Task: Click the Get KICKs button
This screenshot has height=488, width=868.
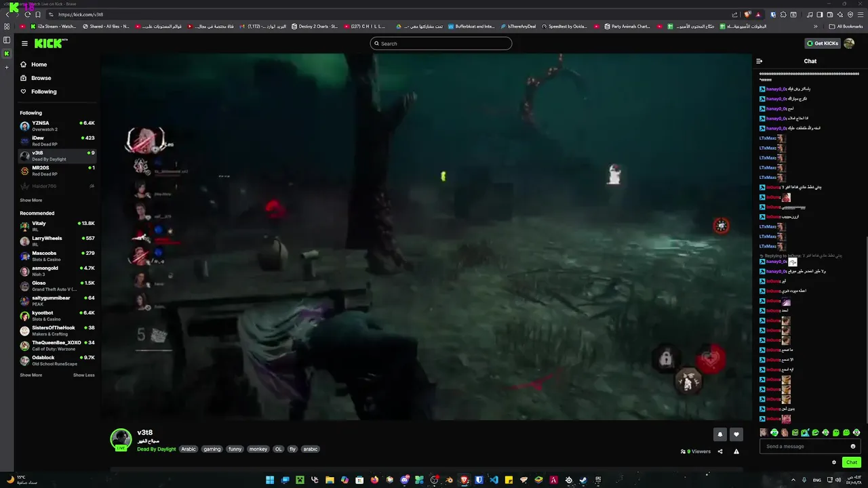Action: pyautogui.click(x=822, y=43)
